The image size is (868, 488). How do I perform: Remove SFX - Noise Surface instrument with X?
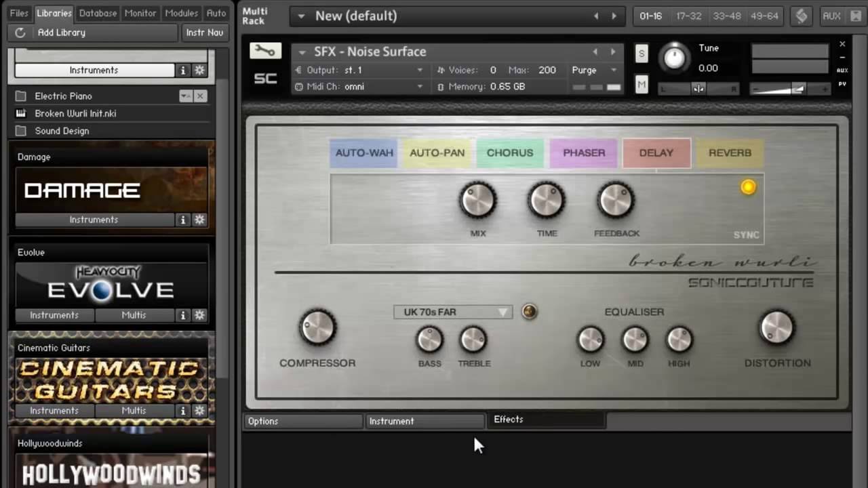(x=842, y=44)
